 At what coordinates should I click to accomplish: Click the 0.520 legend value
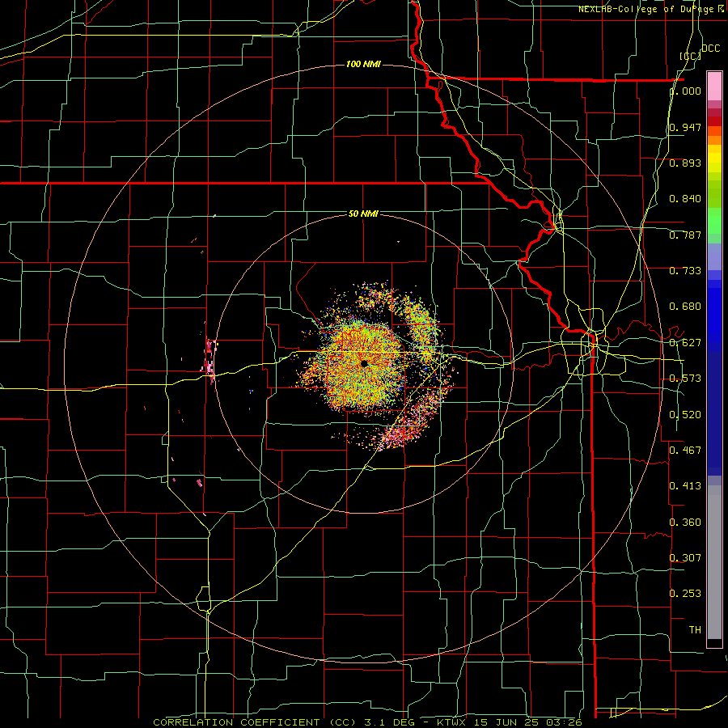(x=685, y=415)
